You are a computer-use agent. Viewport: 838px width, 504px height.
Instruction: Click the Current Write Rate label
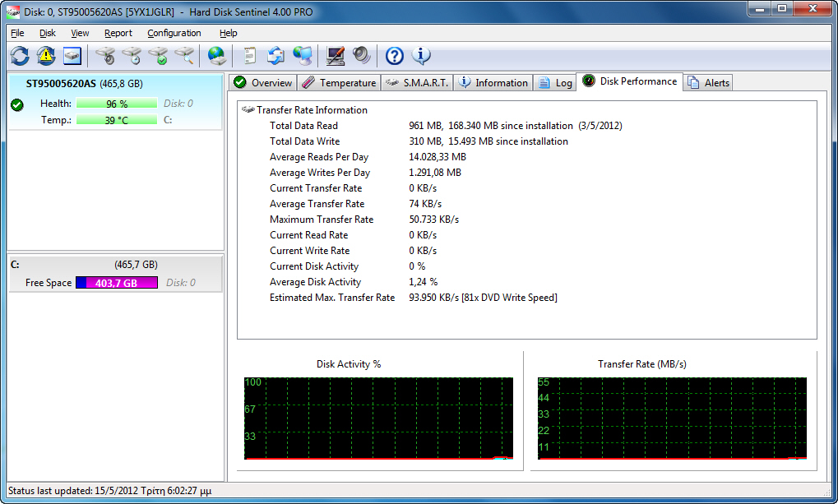coord(309,251)
